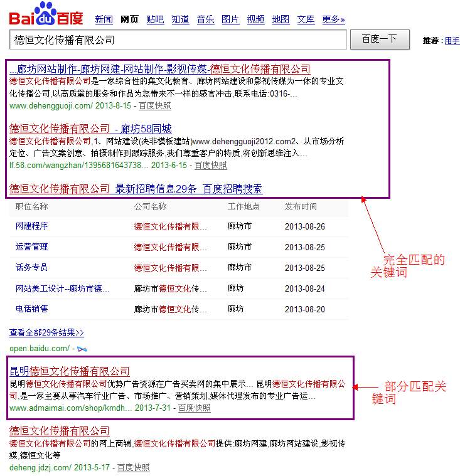Click the small blue icon beside open.baidu.com
The width and height of the screenshot is (460, 476).
82,349
